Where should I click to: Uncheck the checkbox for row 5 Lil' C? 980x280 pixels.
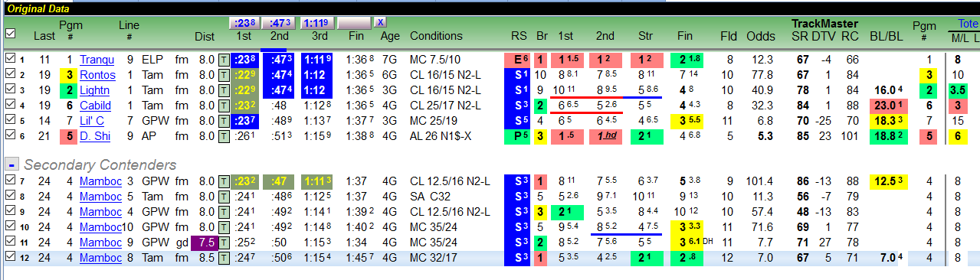(9, 120)
